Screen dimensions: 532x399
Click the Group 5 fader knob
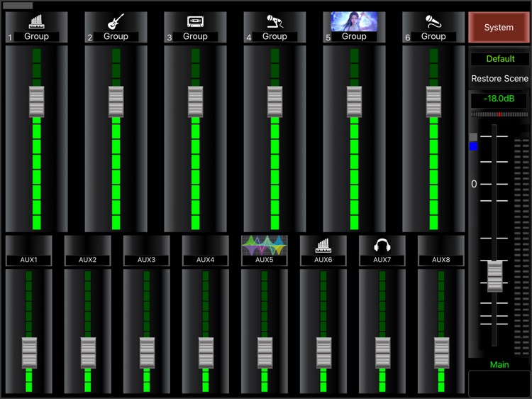[x=354, y=102]
